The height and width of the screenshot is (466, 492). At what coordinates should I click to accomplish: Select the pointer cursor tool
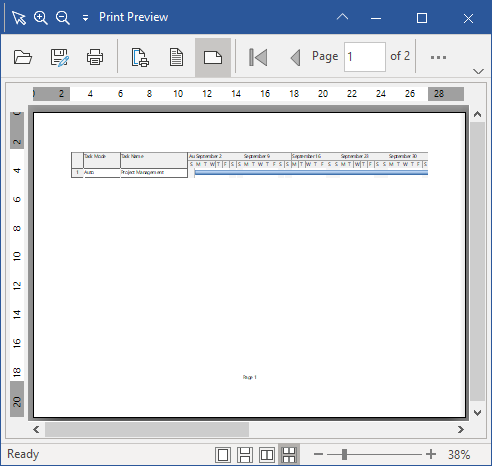(19, 18)
